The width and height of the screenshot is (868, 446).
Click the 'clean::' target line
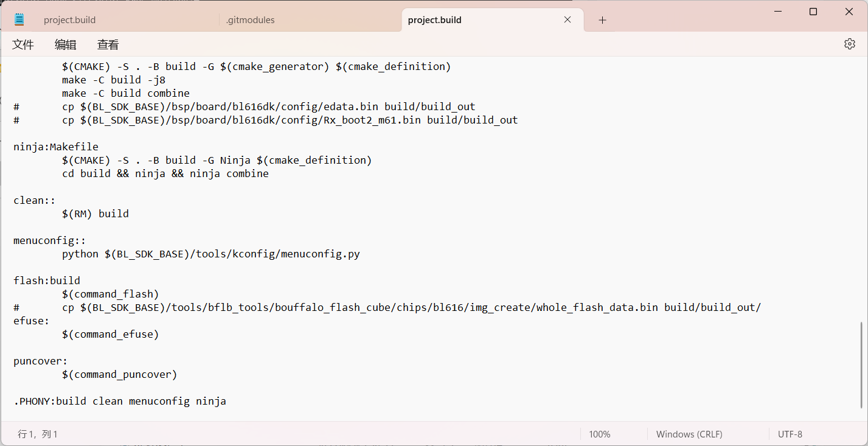[35, 200]
